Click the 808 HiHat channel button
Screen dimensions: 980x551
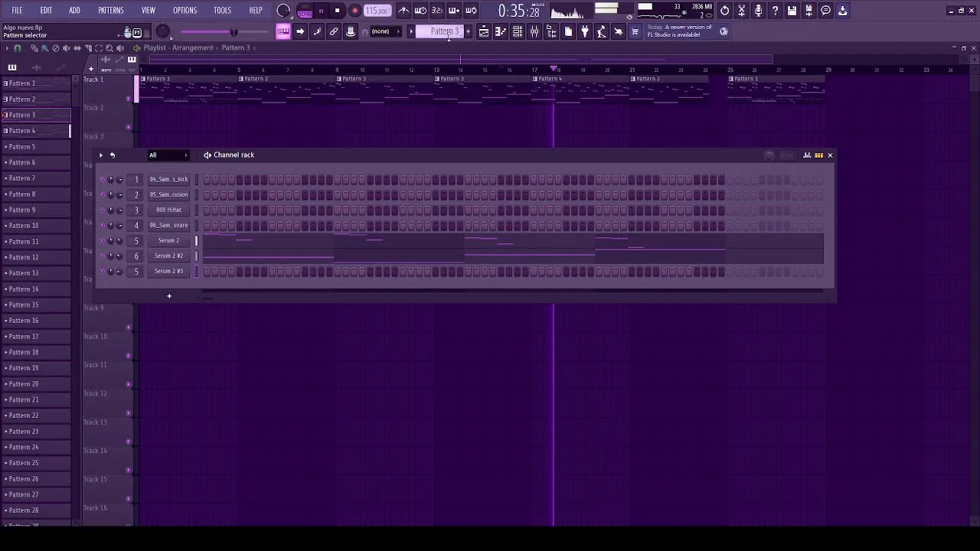pyautogui.click(x=168, y=210)
